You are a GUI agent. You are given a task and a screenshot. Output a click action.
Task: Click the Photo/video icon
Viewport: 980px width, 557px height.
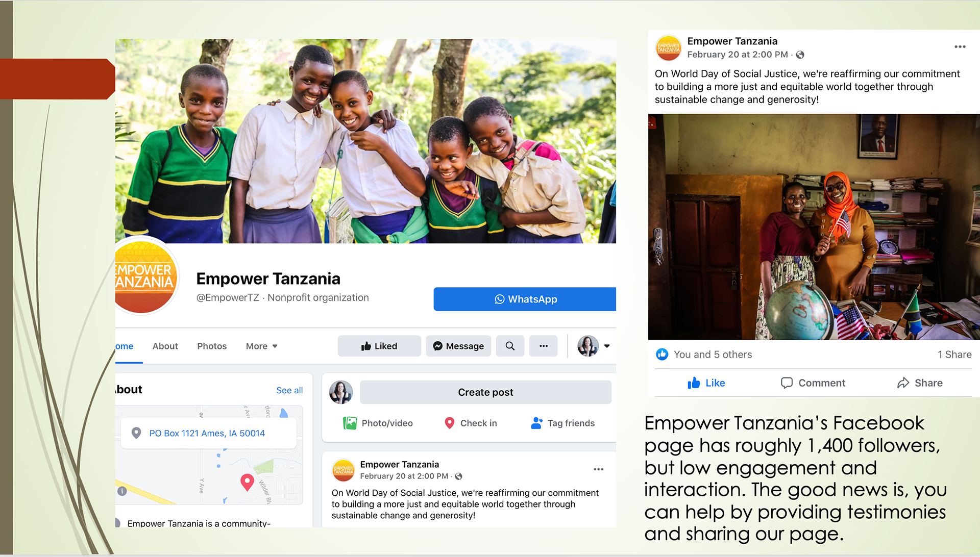click(x=350, y=423)
